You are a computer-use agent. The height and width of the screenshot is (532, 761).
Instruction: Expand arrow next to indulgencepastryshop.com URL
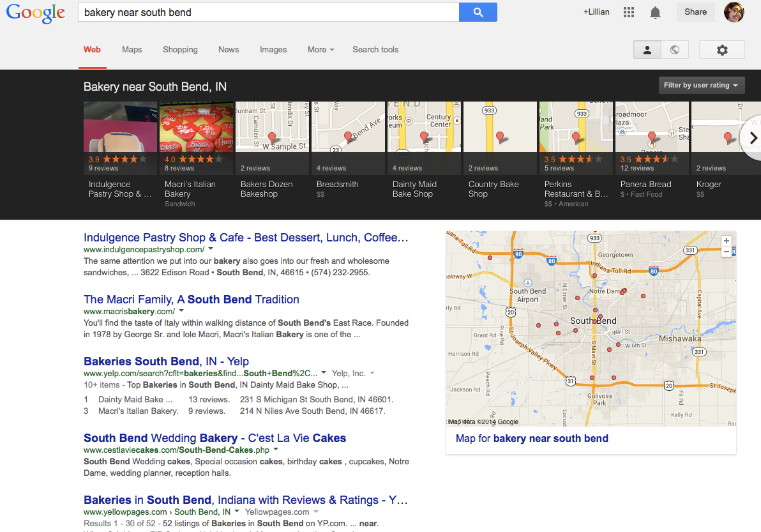point(211,249)
